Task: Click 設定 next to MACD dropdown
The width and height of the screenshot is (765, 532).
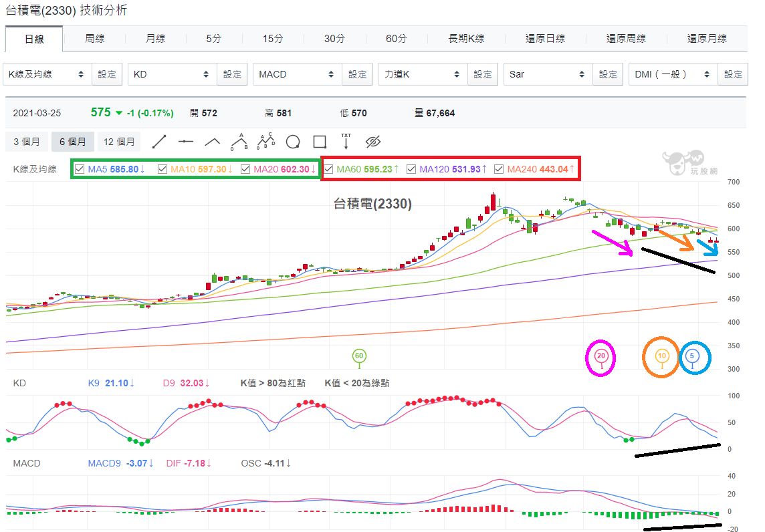Action: pos(357,74)
